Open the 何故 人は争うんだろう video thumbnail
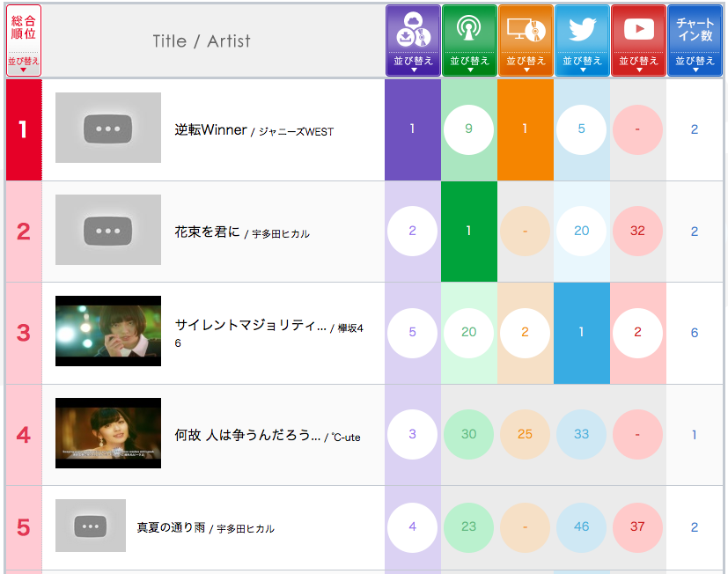The image size is (728, 574). (x=108, y=433)
